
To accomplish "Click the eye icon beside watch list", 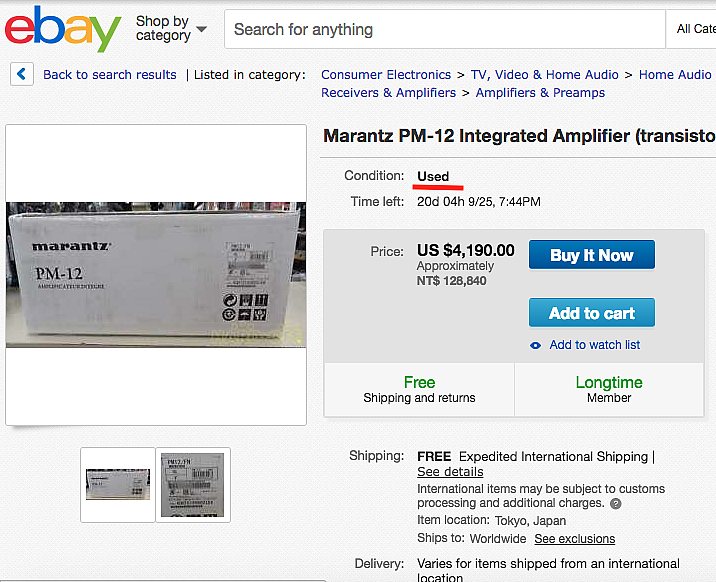I will [536, 346].
